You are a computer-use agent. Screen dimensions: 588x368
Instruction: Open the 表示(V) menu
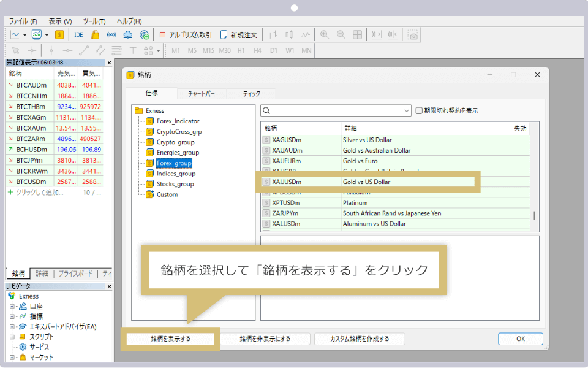60,21
